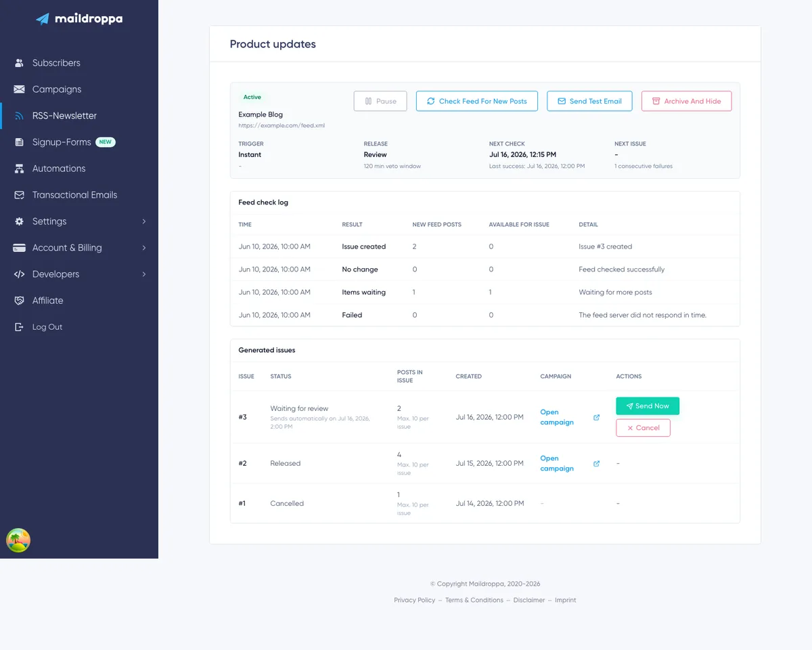The height and width of the screenshot is (650, 812).
Task: Select Log Out in the sidebar
Action: [x=47, y=327]
